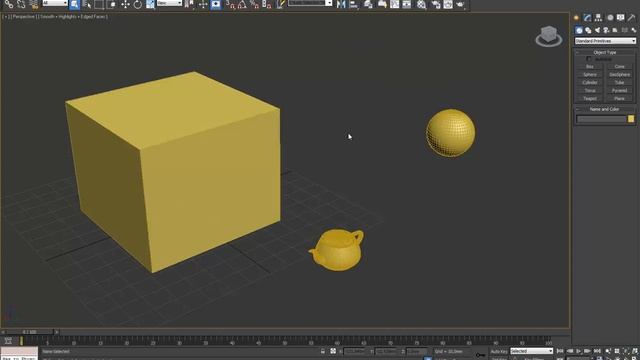Open Render Setup icon
The image size is (640, 360).
[x=436, y=4]
